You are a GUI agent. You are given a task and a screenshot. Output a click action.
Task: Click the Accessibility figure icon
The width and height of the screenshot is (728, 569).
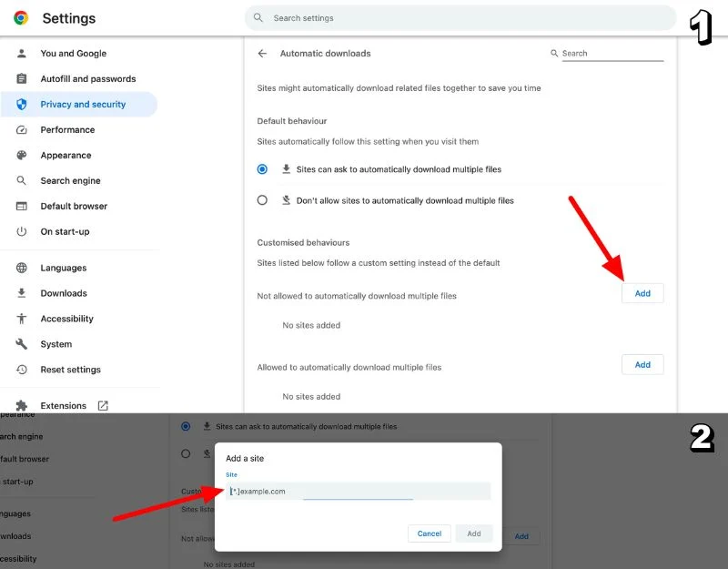tap(21, 319)
